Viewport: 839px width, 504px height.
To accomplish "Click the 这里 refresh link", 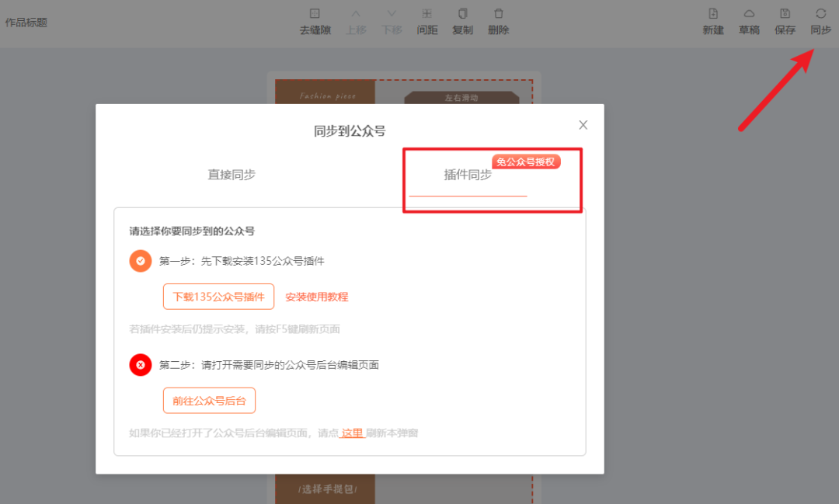I will click(352, 433).
